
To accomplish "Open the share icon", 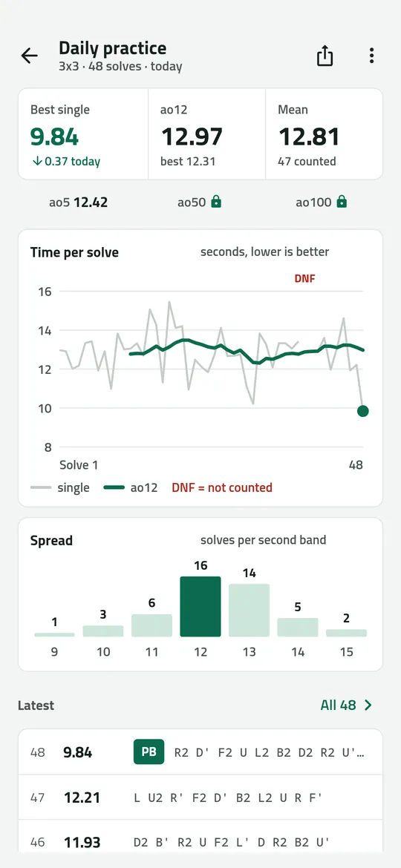I will [x=325, y=56].
